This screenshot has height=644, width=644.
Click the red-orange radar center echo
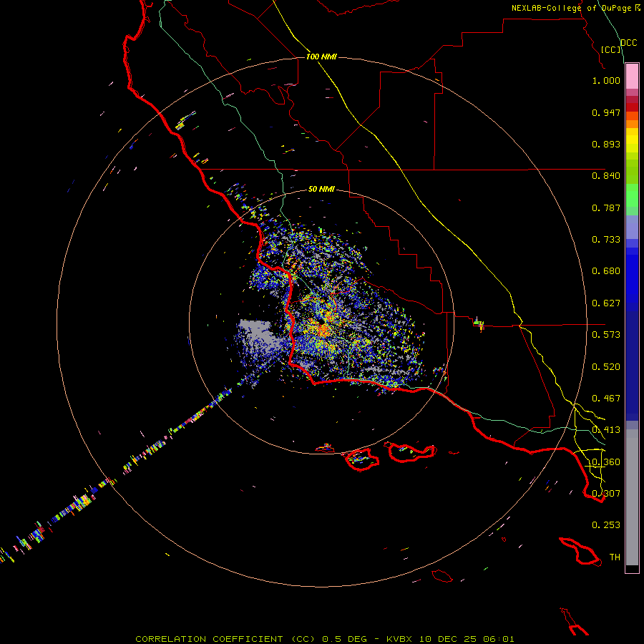coord(323,329)
